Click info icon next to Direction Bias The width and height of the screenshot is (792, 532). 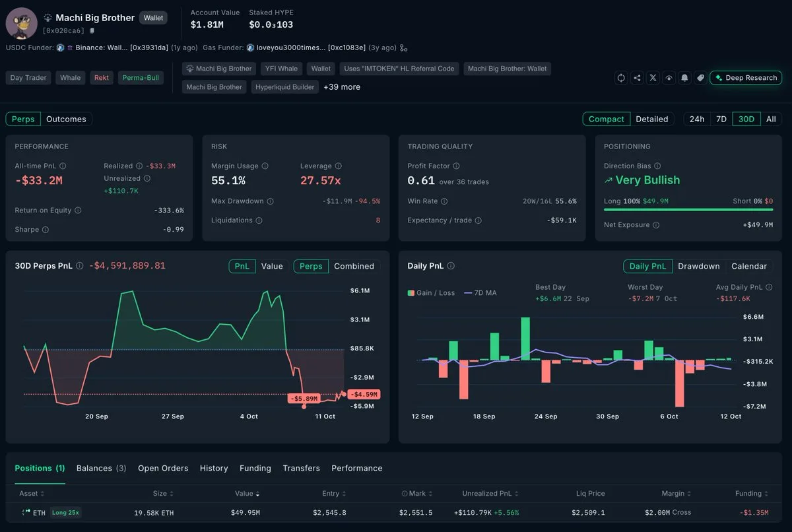click(x=657, y=166)
